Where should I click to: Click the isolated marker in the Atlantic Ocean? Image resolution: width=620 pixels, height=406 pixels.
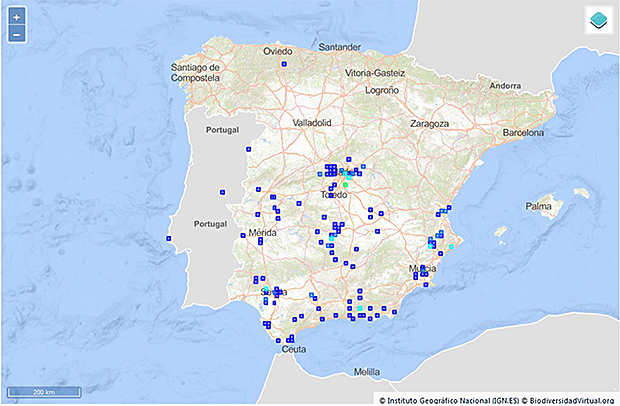169,238
